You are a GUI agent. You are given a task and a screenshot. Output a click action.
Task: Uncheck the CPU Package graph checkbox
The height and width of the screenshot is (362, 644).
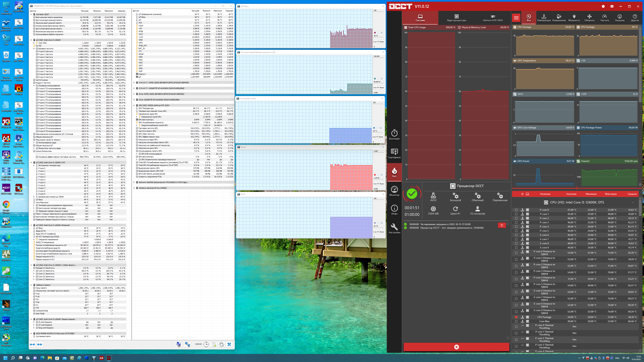tap(516, 317)
